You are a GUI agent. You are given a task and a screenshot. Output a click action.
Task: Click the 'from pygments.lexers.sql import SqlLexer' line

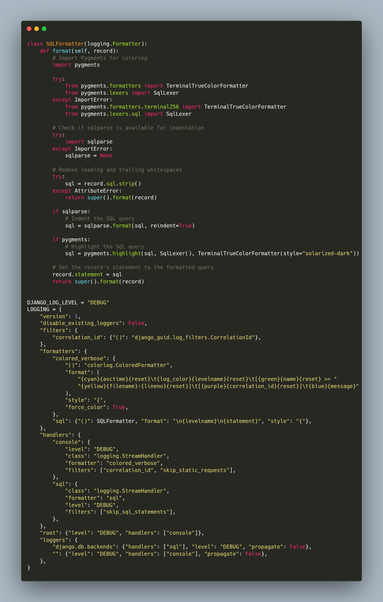coord(128,114)
